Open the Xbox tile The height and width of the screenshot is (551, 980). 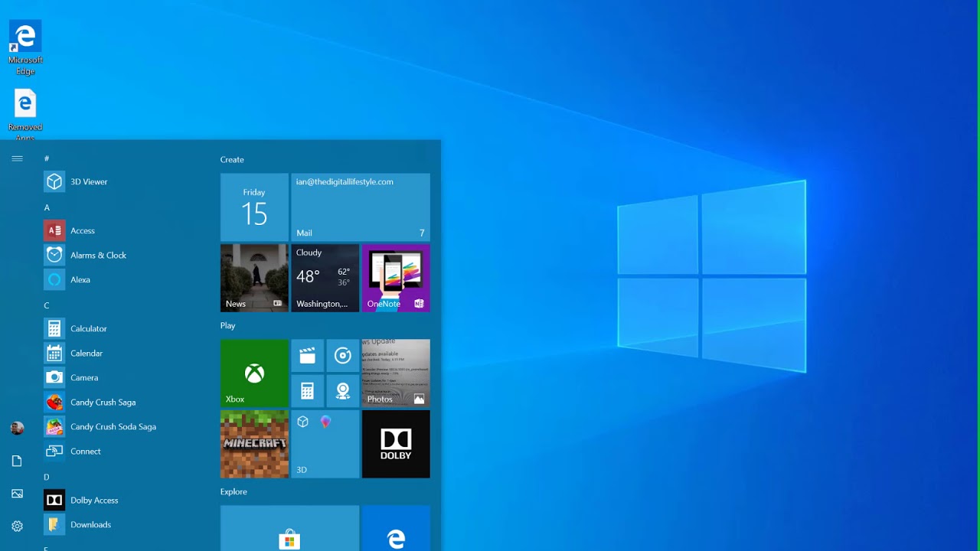pos(254,373)
